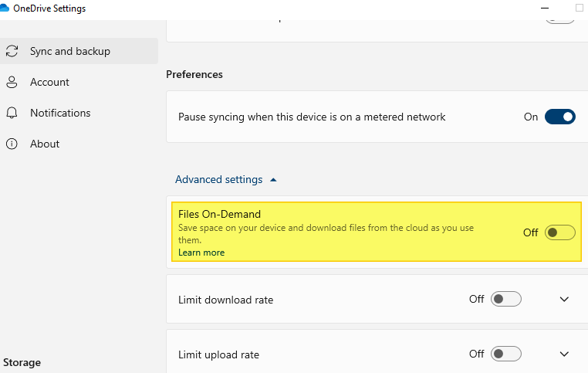Image resolution: width=588 pixels, height=373 pixels.
Task: Open the Sync and backup section
Action: (79, 51)
